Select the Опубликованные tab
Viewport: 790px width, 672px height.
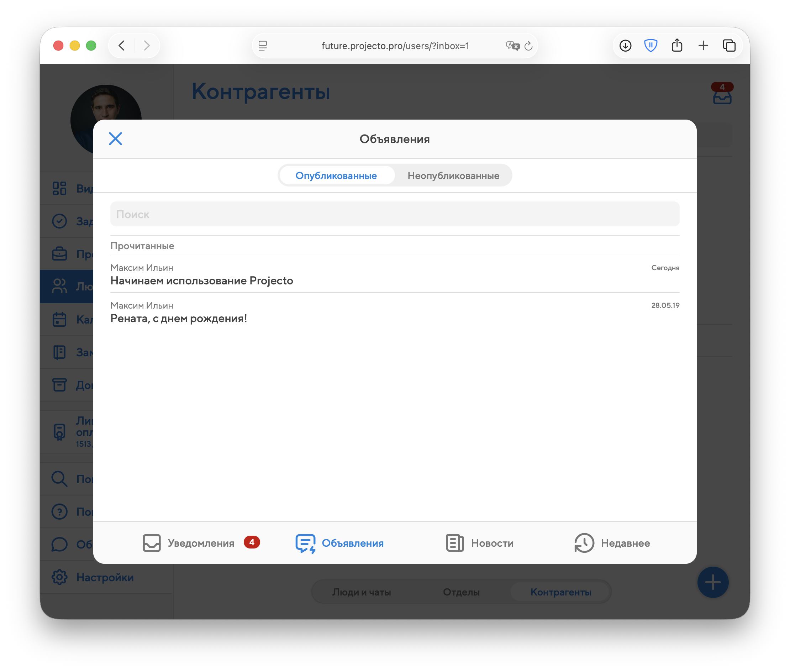(336, 175)
